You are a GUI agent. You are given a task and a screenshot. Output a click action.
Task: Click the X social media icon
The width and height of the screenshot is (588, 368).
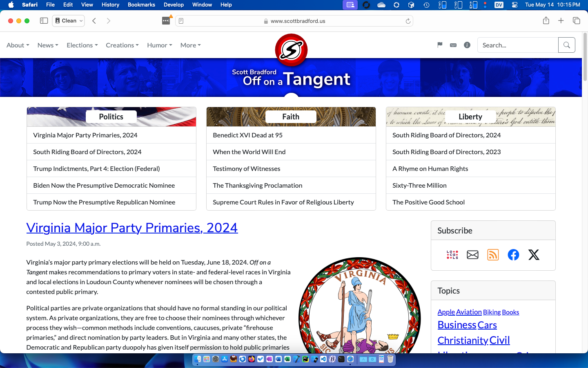tap(534, 255)
